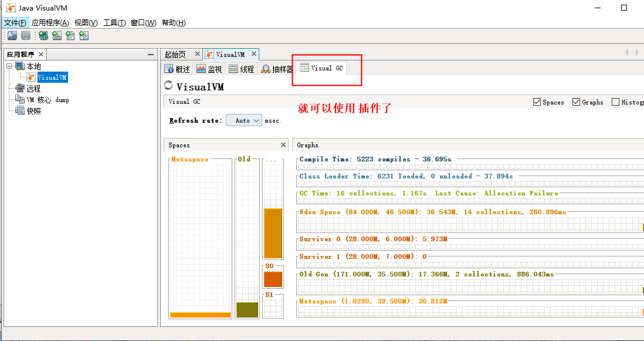Close the 应用程序 panel tab

(40, 54)
